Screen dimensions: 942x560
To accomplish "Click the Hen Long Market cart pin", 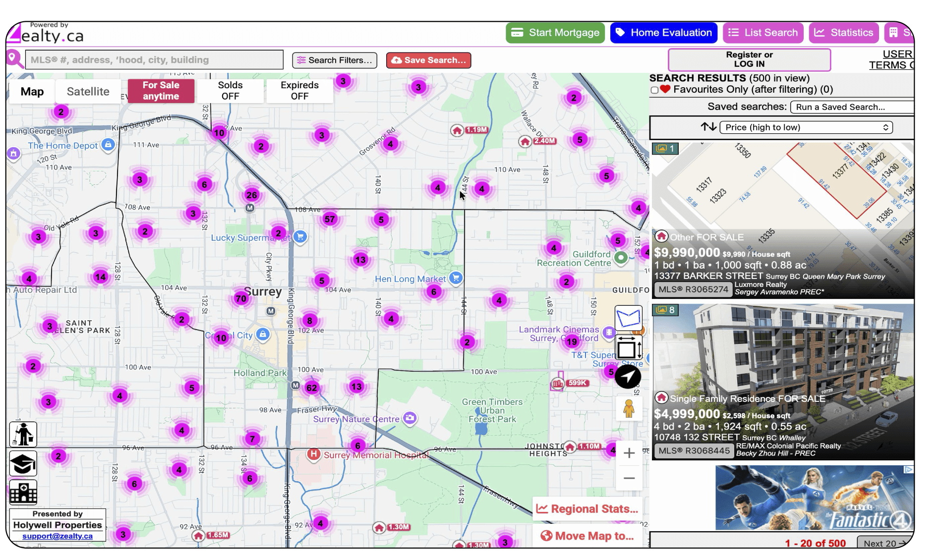I will [456, 278].
